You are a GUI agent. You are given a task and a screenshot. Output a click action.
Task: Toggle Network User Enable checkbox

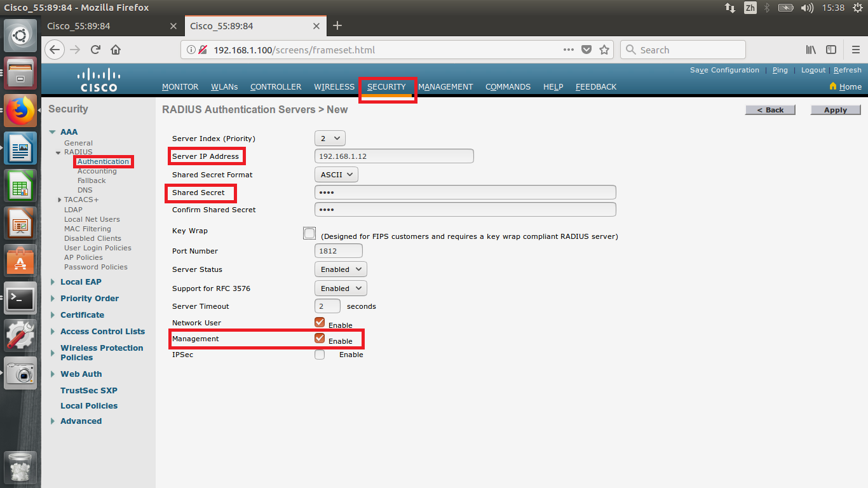[x=320, y=322]
